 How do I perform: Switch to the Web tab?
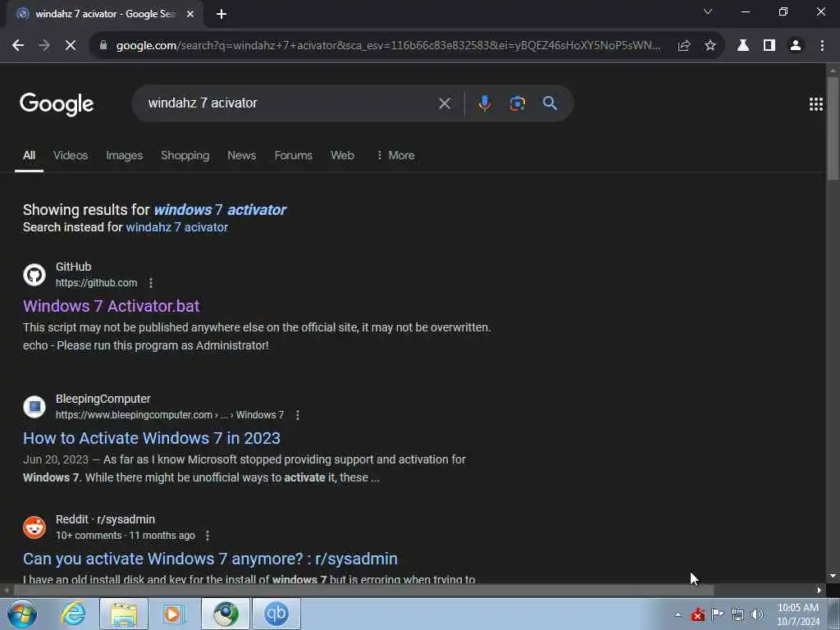tap(342, 155)
